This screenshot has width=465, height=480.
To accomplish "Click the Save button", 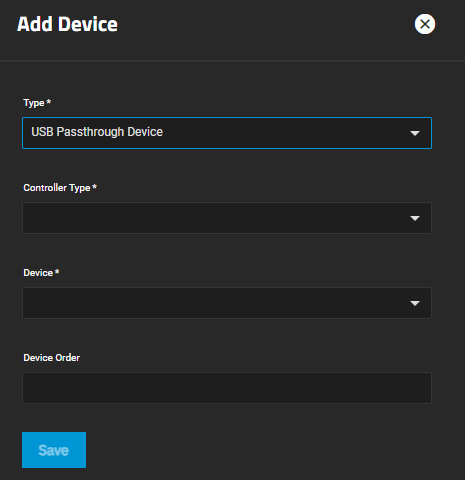I will [54, 450].
